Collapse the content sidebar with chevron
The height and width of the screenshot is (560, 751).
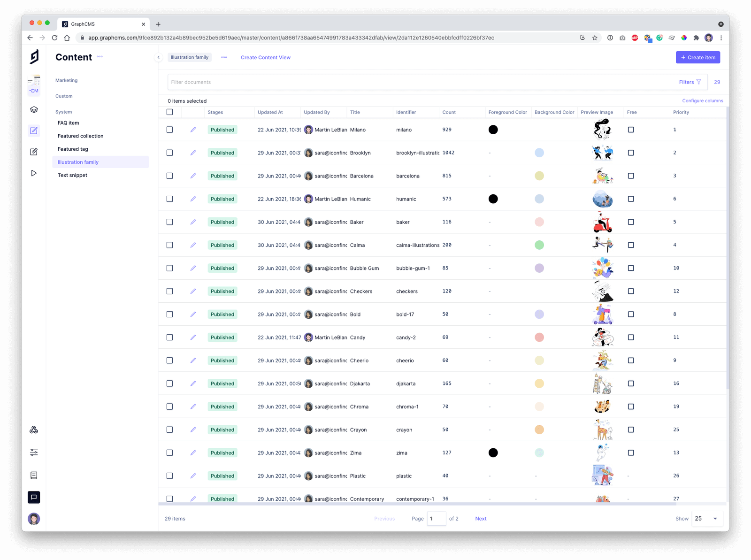pyautogui.click(x=159, y=57)
